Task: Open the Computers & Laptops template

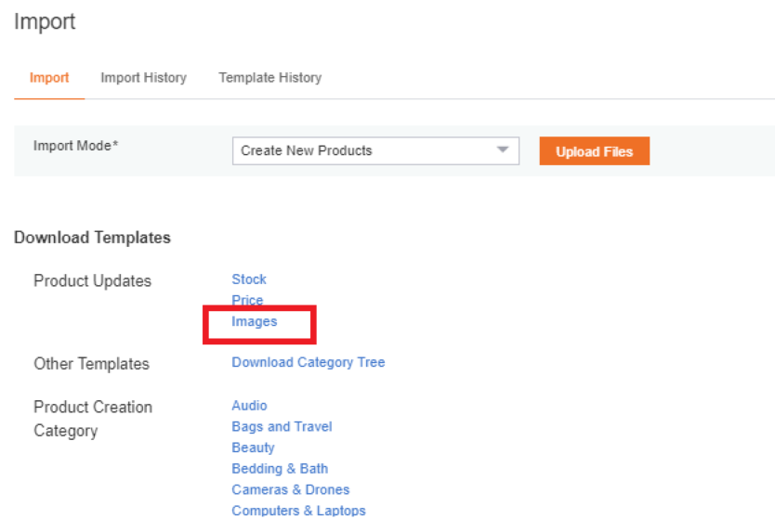Action: tap(298, 511)
